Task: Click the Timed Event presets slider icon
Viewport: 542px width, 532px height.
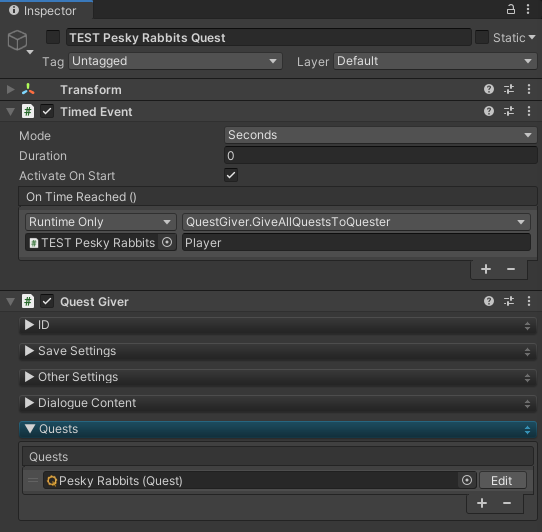Action: tap(509, 111)
